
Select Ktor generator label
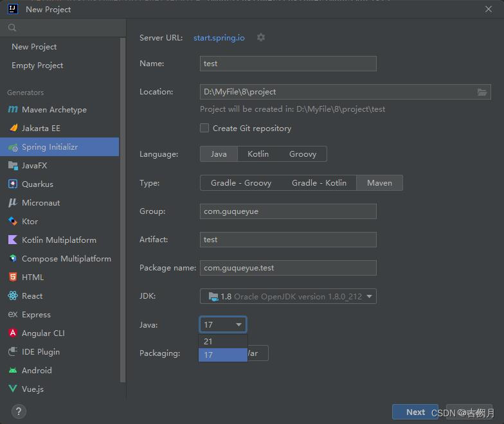(x=30, y=221)
